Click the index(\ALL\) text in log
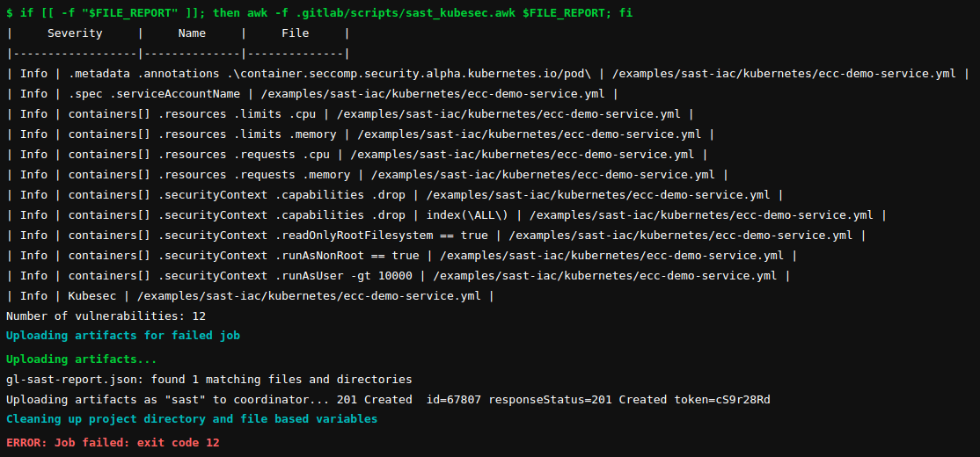 click(467, 215)
